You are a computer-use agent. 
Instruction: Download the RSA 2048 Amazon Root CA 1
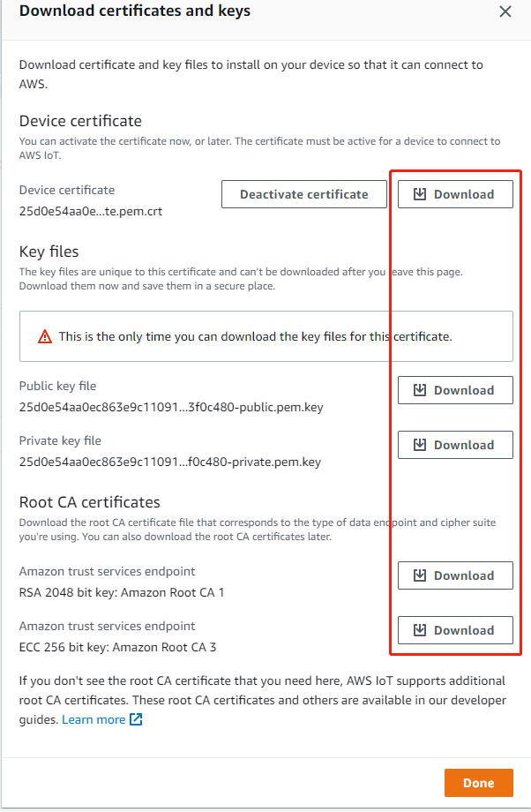pos(455,575)
